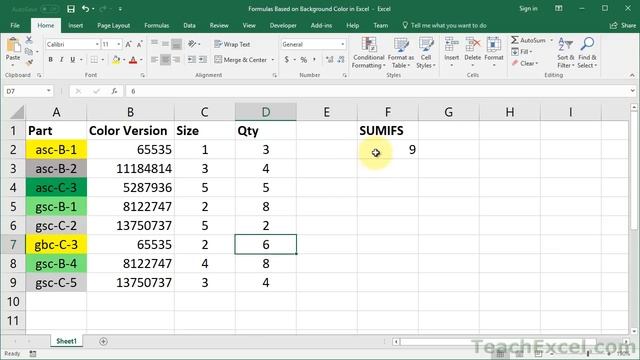Expand the Font Color dropdown arrow
The height and width of the screenshot is (360, 640).
coord(141,60)
